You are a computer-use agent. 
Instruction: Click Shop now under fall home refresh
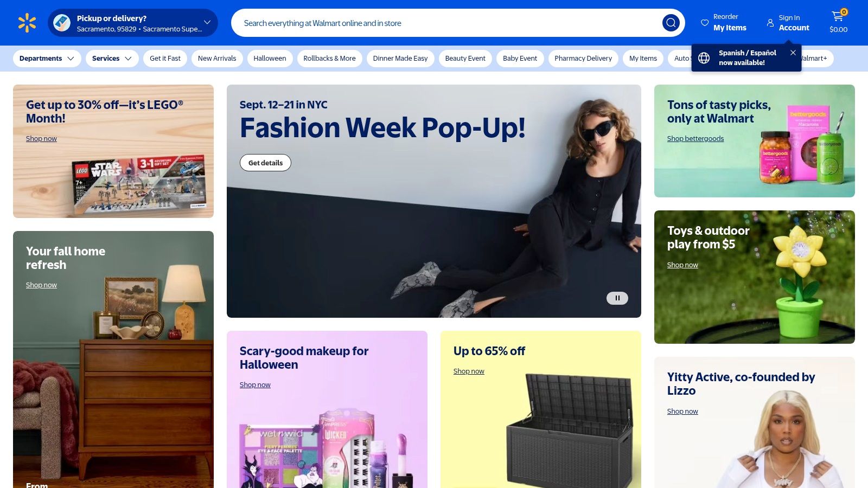[41, 285]
